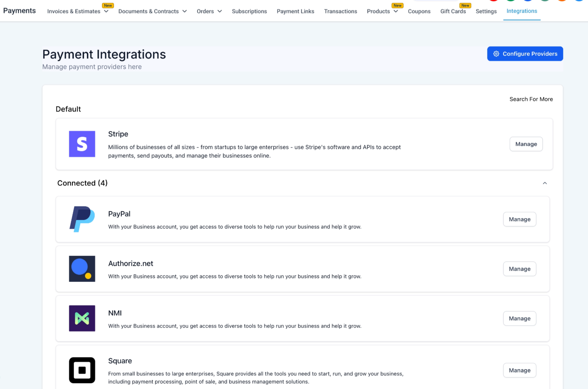Image resolution: width=588 pixels, height=389 pixels.
Task: Open Manage for PayPal
Action: [520, 219]
